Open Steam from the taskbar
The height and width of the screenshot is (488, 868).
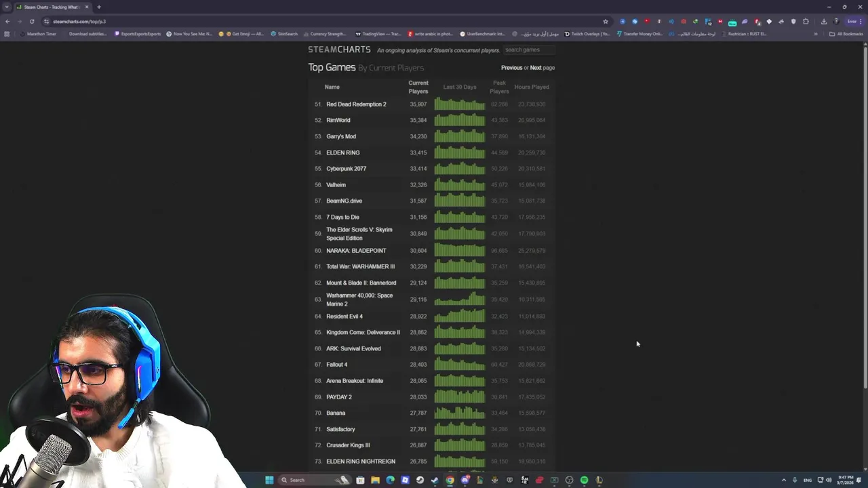point(420,480)
